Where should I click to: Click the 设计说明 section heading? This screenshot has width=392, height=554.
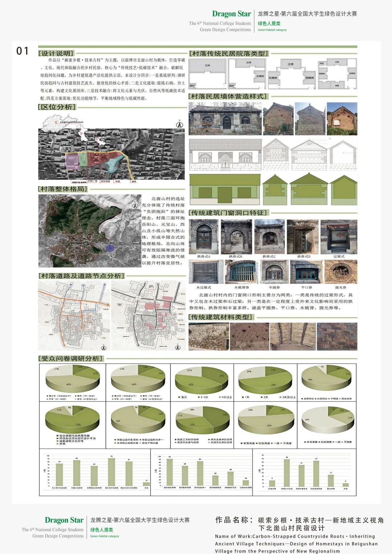click(57, 53)
